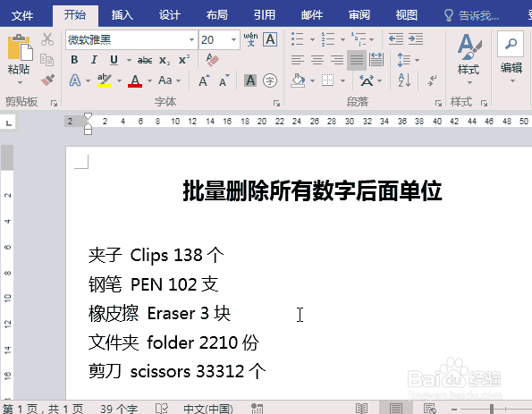Align text left
The image size is (532, 414).
[298, 60]
